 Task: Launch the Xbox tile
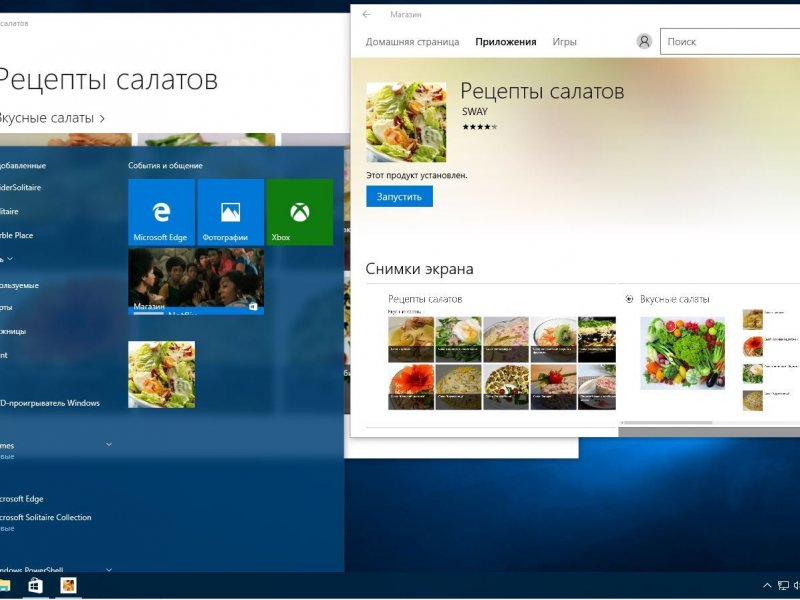pos(299,212)
